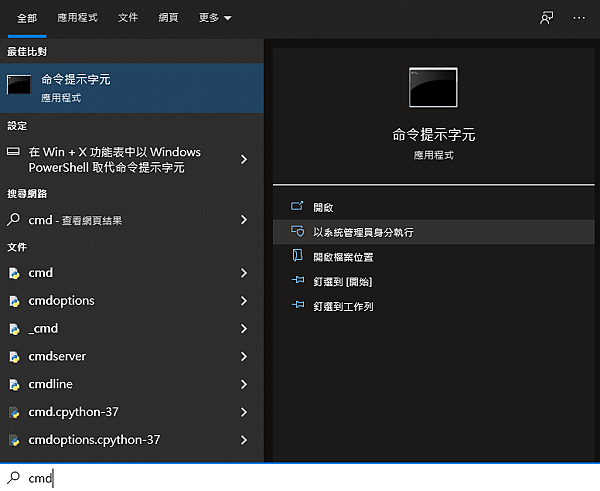Choose 開啟檔案位置
The width and height of the screenshot is (600, 491).
[x=434, y=257]
